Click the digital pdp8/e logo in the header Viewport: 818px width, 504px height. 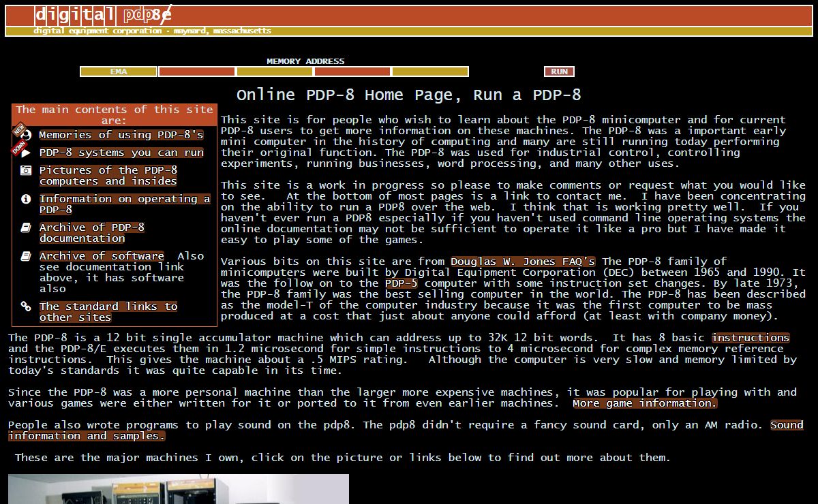103,14
